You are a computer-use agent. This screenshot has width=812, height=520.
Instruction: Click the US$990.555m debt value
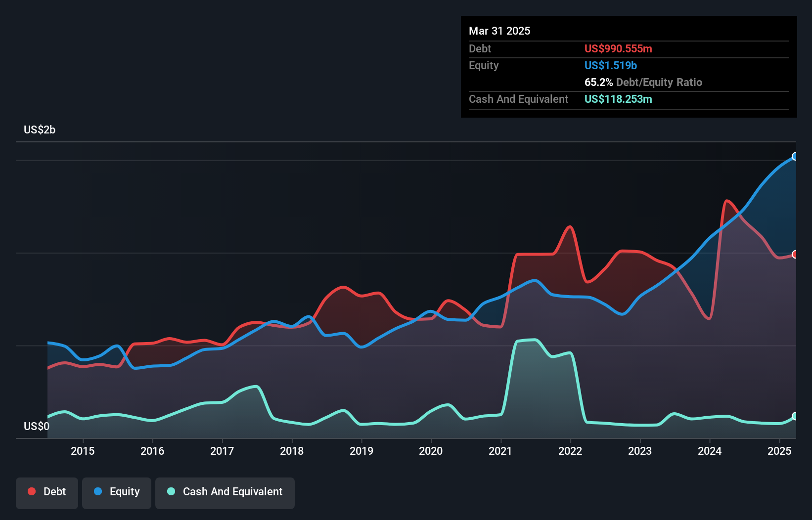tap(618, 48)
